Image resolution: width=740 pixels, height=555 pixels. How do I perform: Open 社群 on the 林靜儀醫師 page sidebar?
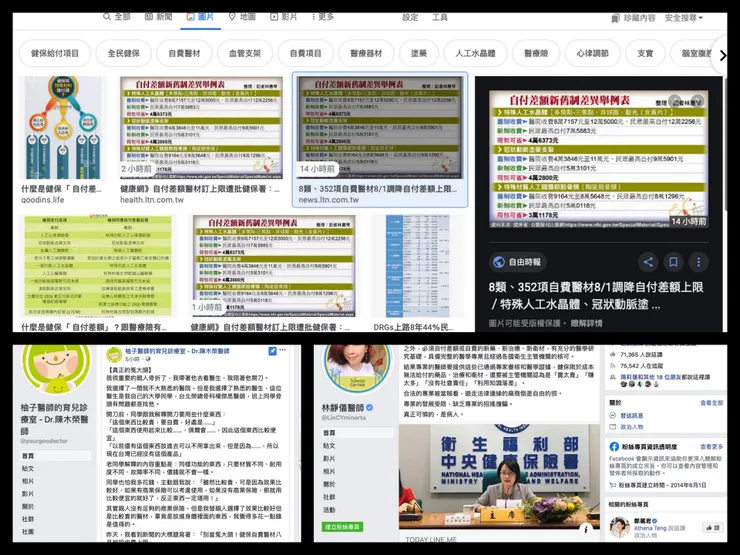tap(329, 497)
